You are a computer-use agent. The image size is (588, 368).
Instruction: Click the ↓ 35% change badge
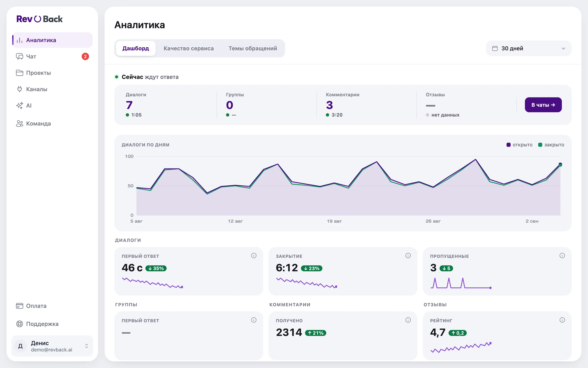point(156,268)
